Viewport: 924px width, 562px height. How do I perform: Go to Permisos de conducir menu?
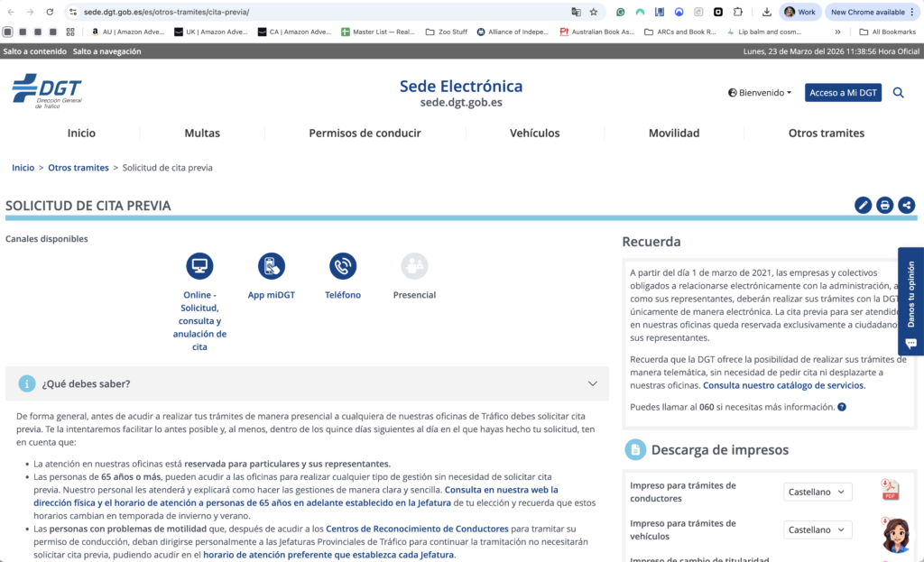point(365,133)
